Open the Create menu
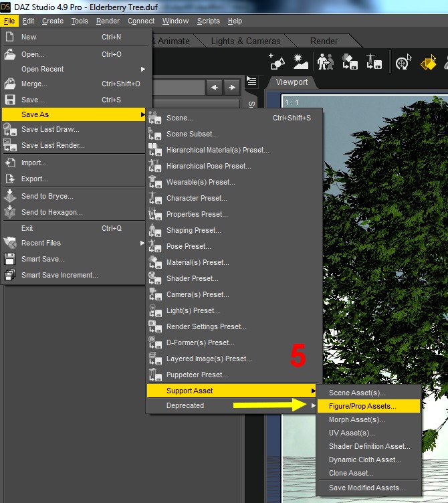The height and width of the screenshot is (503, 448). [x=53, y=21]
